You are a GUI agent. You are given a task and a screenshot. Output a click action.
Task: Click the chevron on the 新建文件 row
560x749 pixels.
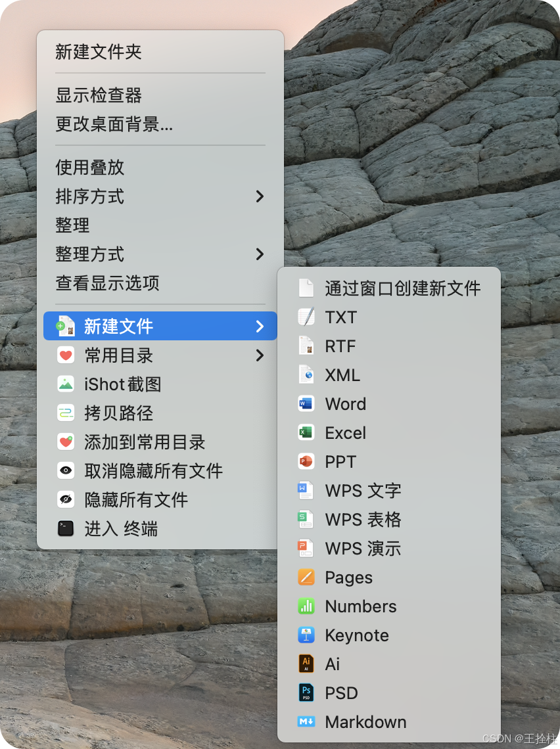(x=260, y=326)
